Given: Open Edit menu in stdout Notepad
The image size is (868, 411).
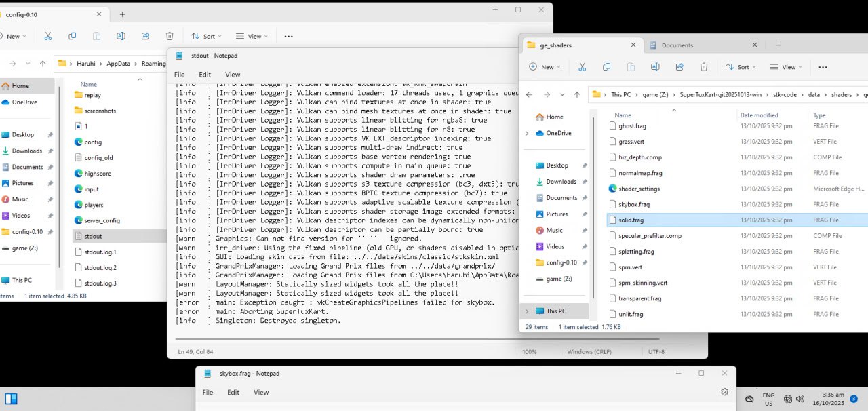Looking at the screenshot, I should (205, 75).
